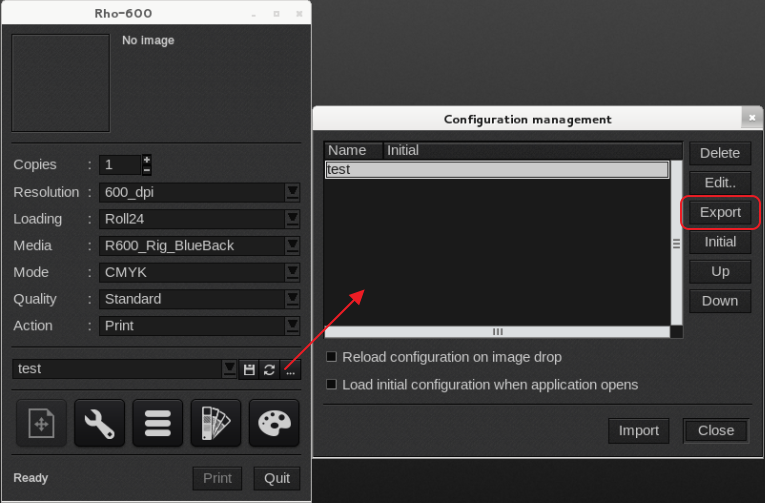Open the wrench settings tool
Image resolution: width=765 pixels, height=503 pixels.
pyautogui.click(x=99, y=423)
